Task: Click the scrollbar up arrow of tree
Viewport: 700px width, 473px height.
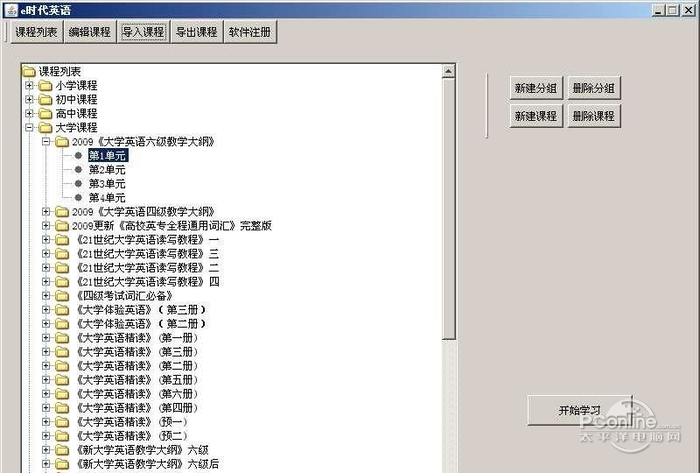Action: click(x=448, y=71)
